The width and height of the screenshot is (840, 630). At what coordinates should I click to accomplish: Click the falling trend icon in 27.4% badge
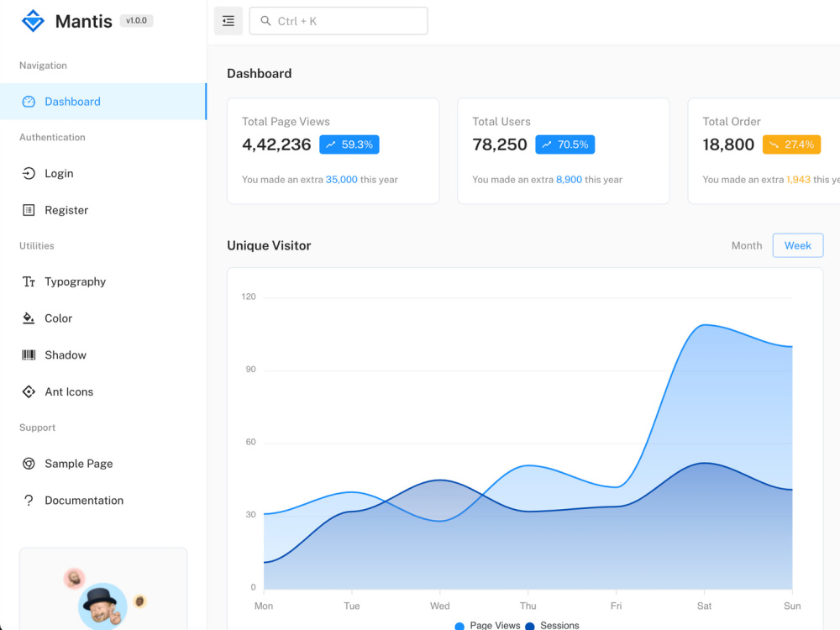click(x=774, y=144)
